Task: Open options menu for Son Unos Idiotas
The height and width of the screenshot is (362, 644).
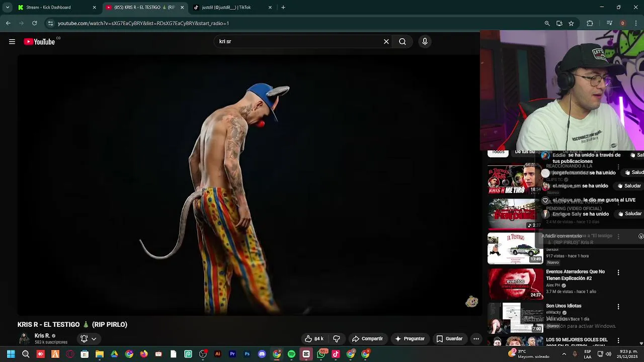Action: coord(618,307)
